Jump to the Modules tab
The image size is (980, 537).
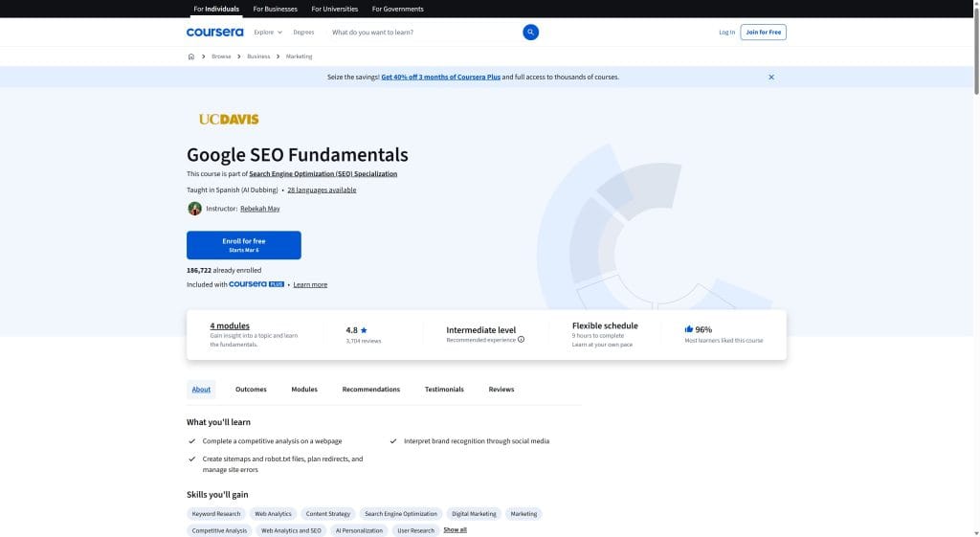[304, 390]
